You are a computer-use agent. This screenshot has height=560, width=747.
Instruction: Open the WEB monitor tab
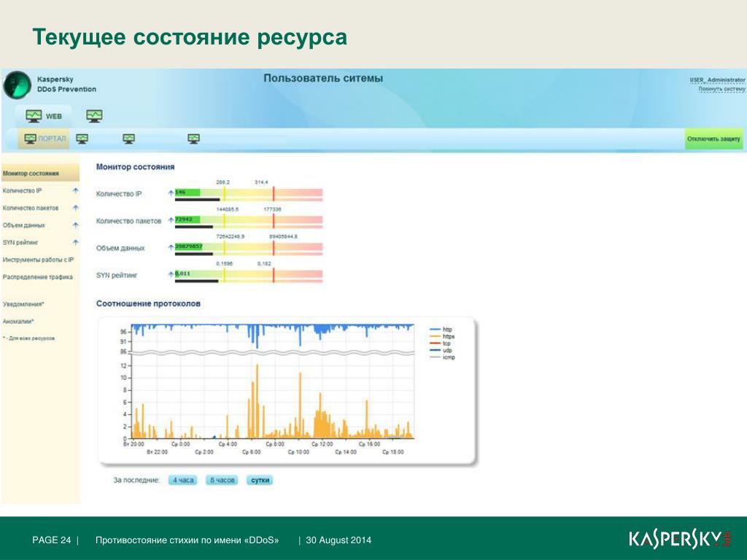[44, 116]
